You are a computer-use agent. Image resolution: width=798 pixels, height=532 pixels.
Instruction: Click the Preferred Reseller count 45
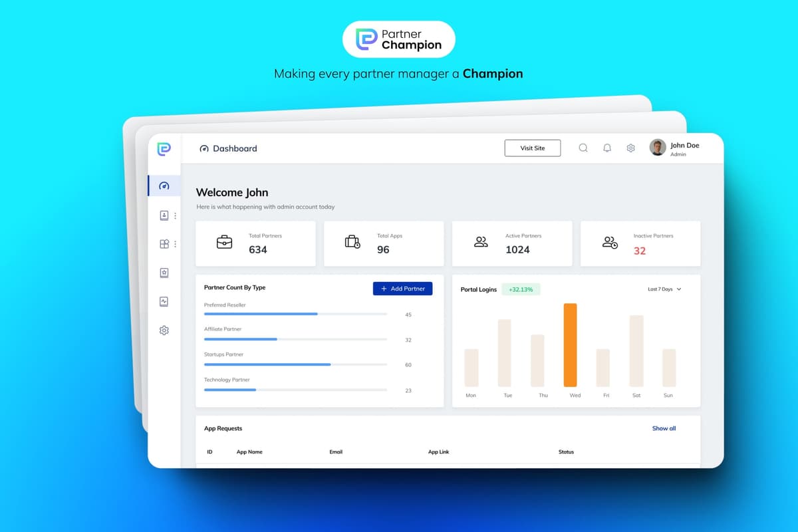(408, 315)
